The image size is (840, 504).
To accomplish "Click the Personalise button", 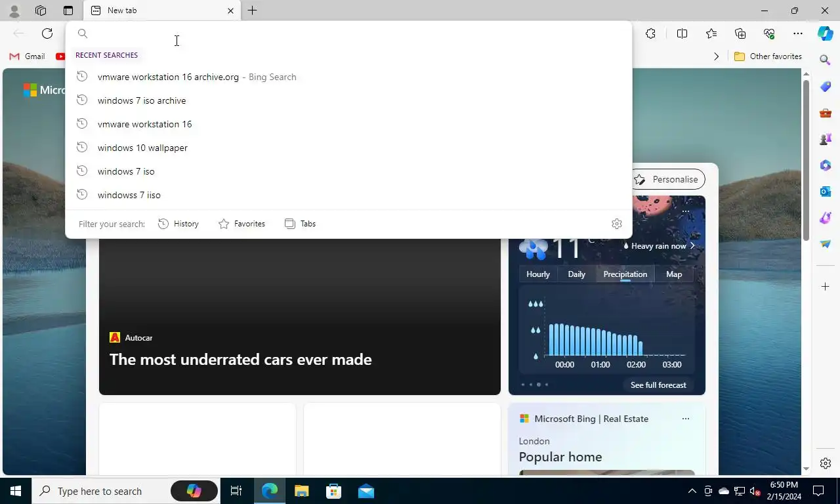I will pyautogui.click(x=667, y=179).
